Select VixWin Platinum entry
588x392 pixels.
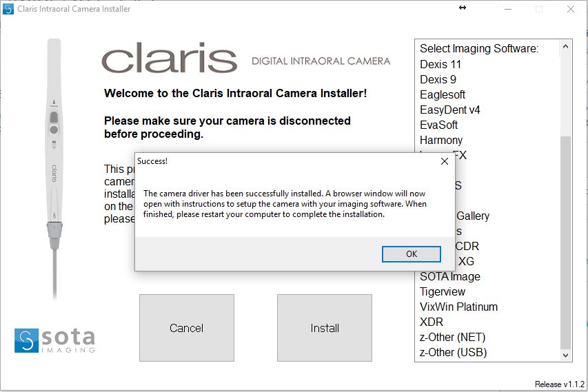point(458,307)
